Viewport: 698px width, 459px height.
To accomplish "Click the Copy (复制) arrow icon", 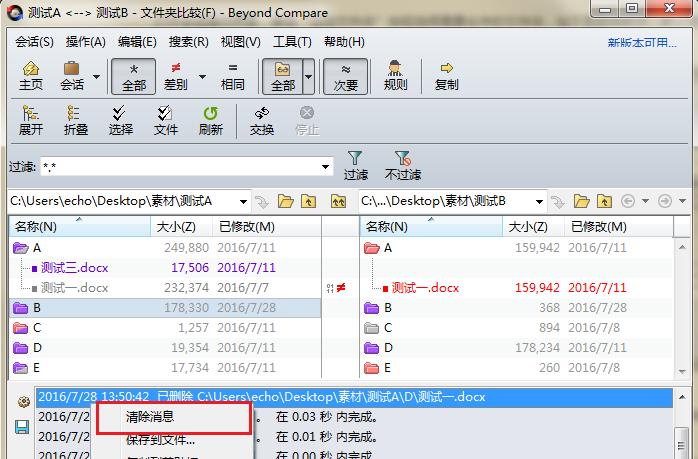I will [x=446, y=68].
